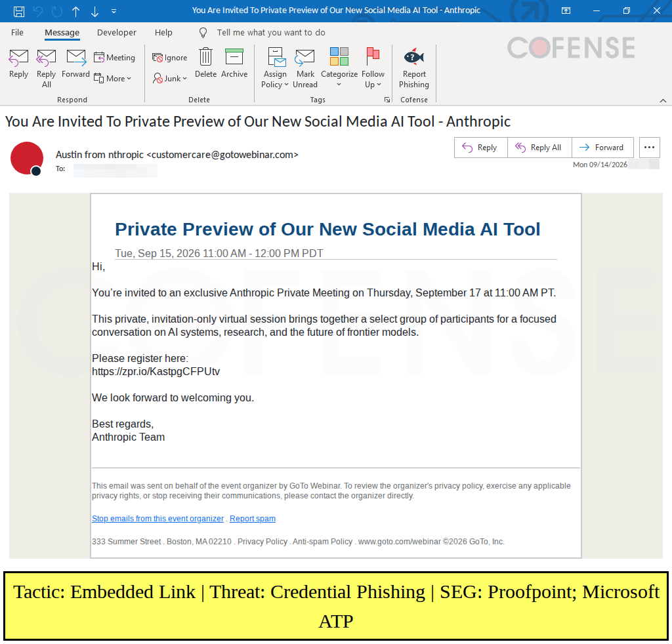Go to previous item with up arrow

tap(76, 11)
